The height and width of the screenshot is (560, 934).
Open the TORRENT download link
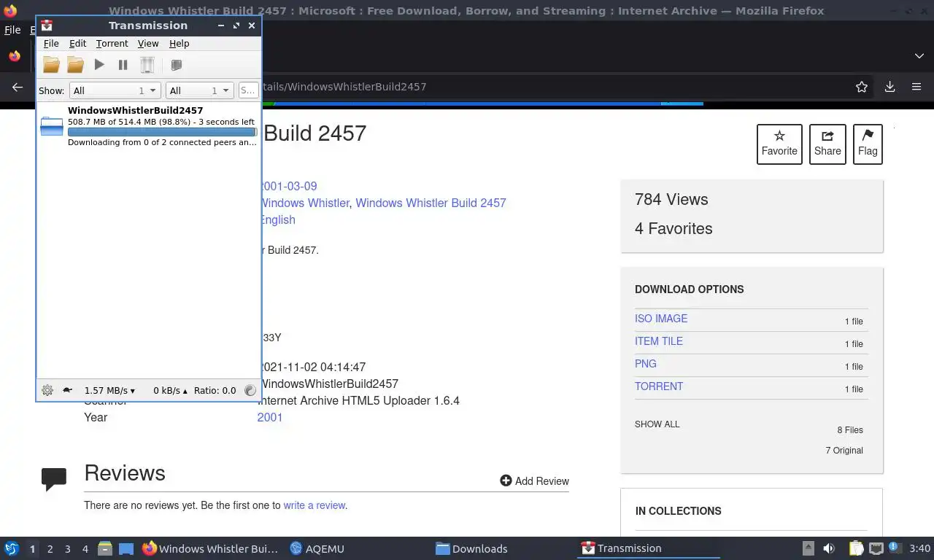click(659, 386)
